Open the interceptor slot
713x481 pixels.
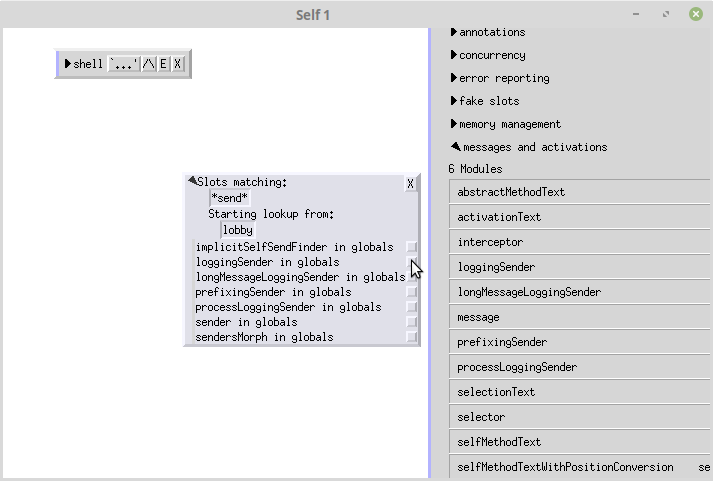coord(579,242)
